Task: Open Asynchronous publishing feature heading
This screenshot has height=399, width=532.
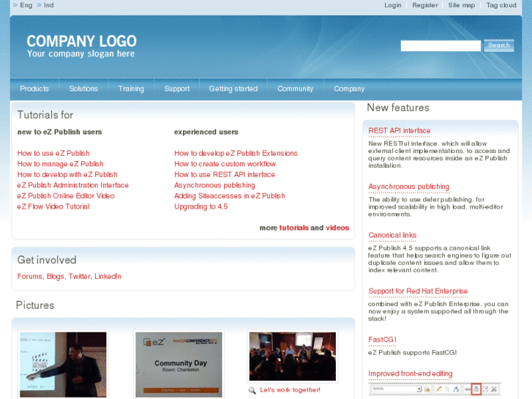Action: (409, 187)
